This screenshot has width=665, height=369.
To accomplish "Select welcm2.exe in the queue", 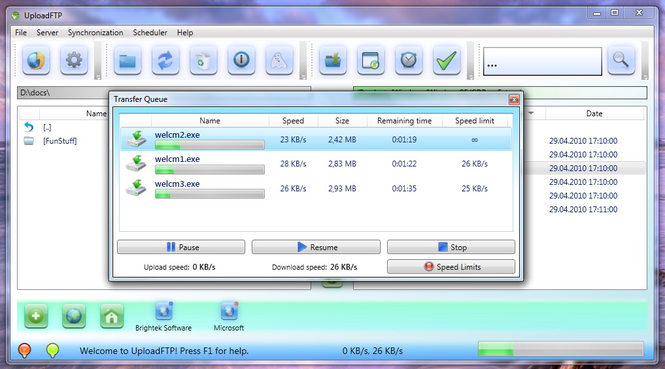I will [x=316, y=139].
